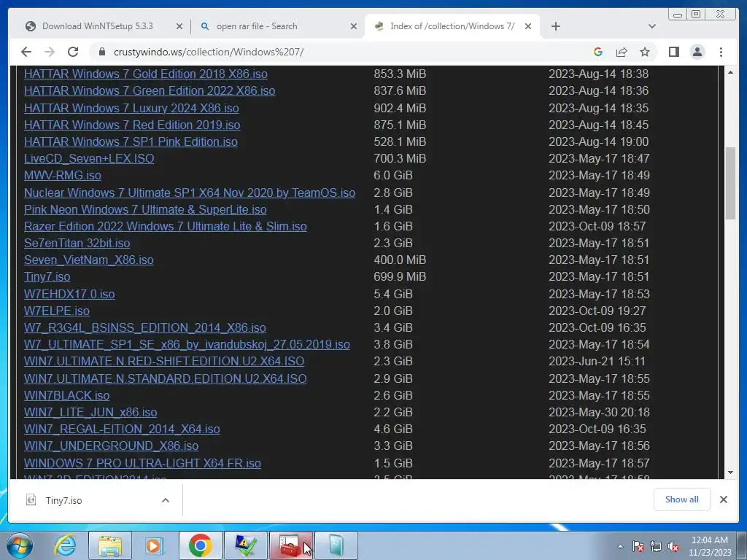The width and height of the screenshot is (747, 560).
Task: Open WIN7.ULTIMATE.N.RED-SHIFT.EDITION link
Action: tap(164, 361)
